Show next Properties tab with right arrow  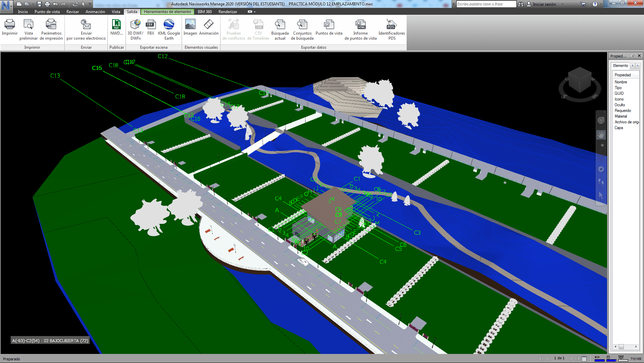[x=638, y=66]
